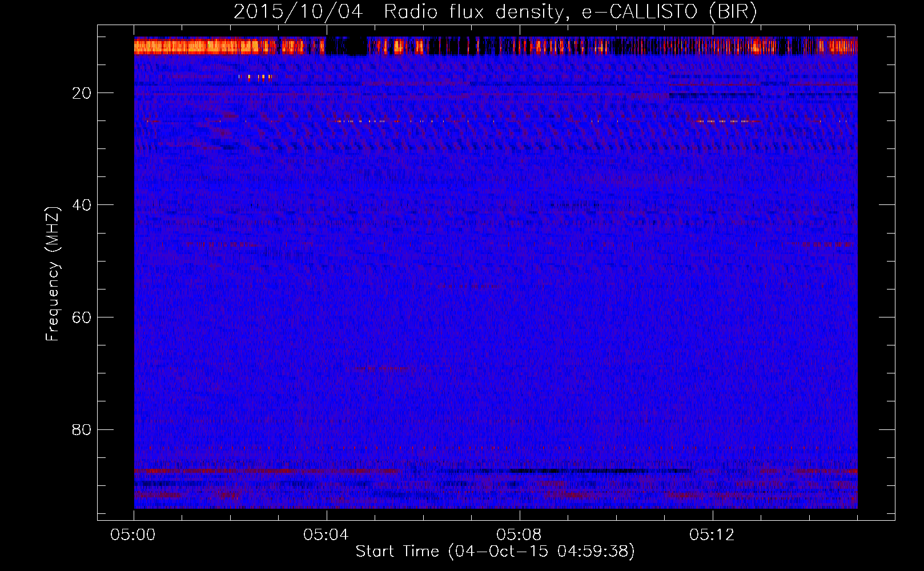
Task: Click the '40' frequency tick label
Action: coord(82,205)
